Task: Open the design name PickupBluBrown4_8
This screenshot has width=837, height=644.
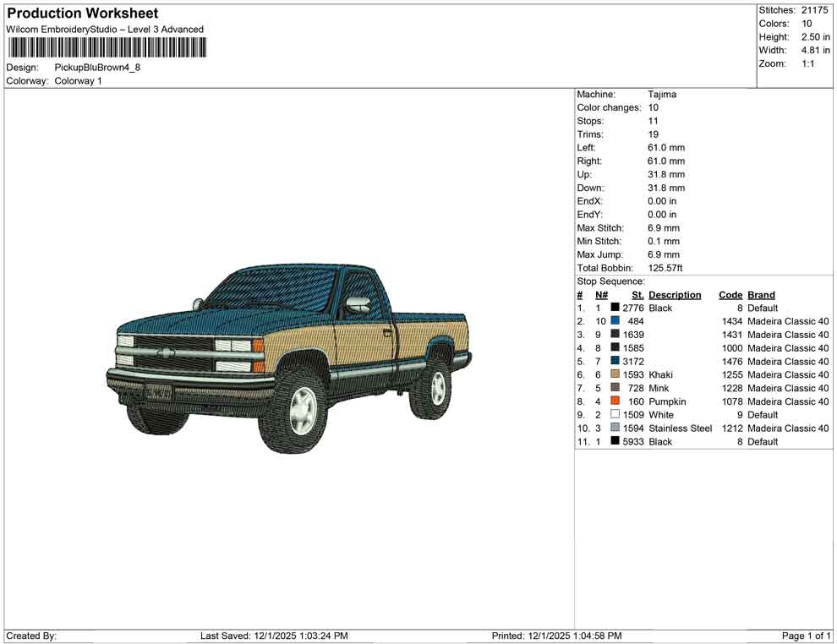Action: click(x=100, y=68)
